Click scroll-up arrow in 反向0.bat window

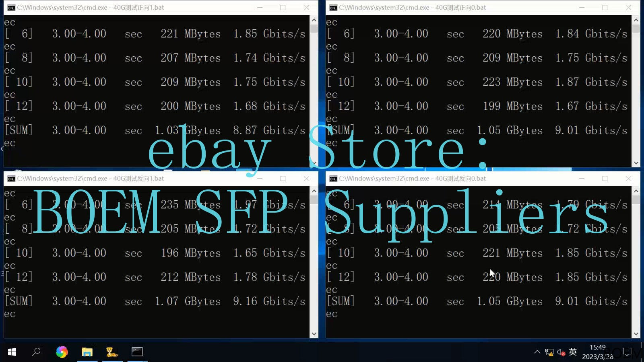pyautogui.click(x=636, y=191)
